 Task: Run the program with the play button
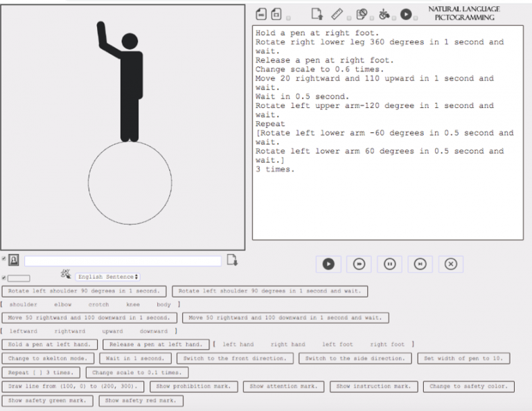tap(328, 264)
